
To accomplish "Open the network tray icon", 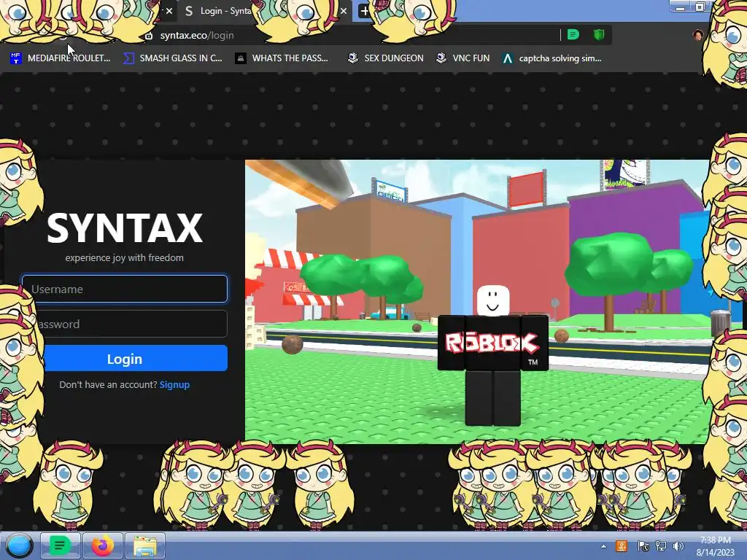I will tap(661, 546).
